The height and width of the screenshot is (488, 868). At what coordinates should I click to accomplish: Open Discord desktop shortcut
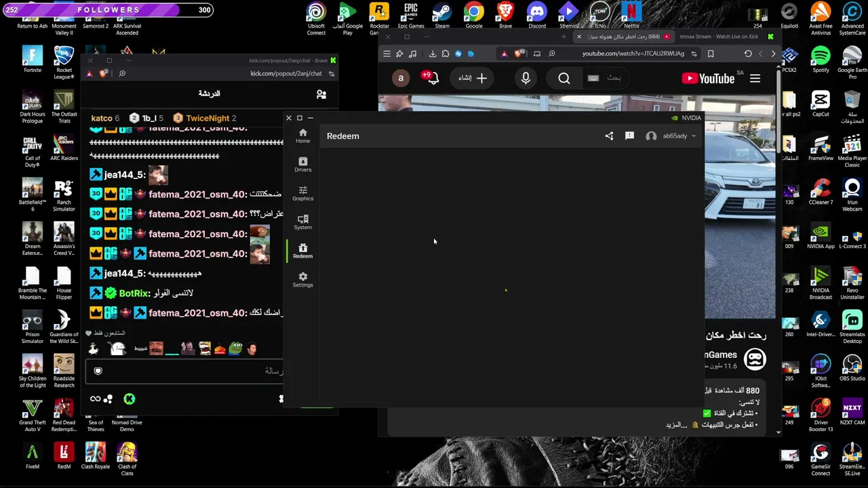coord(537,16)
